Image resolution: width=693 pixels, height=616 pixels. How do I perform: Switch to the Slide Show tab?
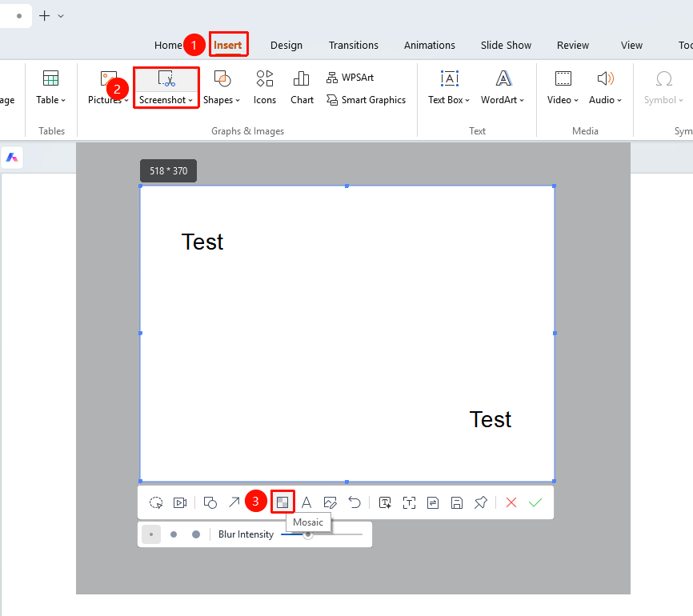(506, 45)
